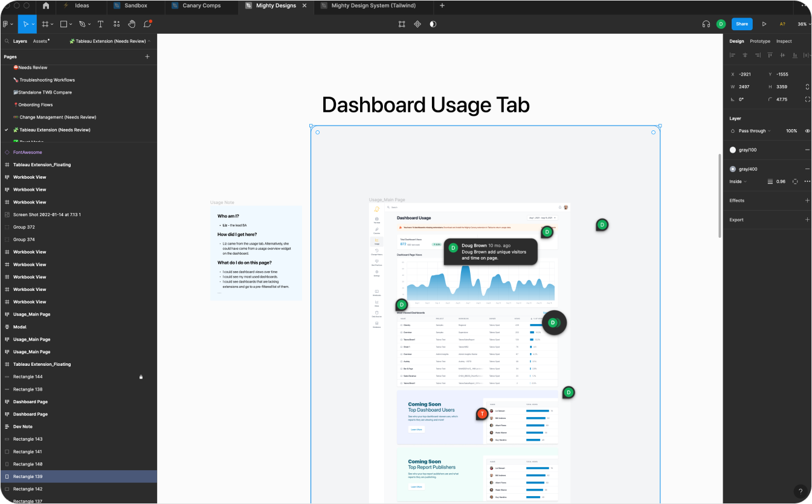
Task: Select the Frame tool
Action: (45, 24)
